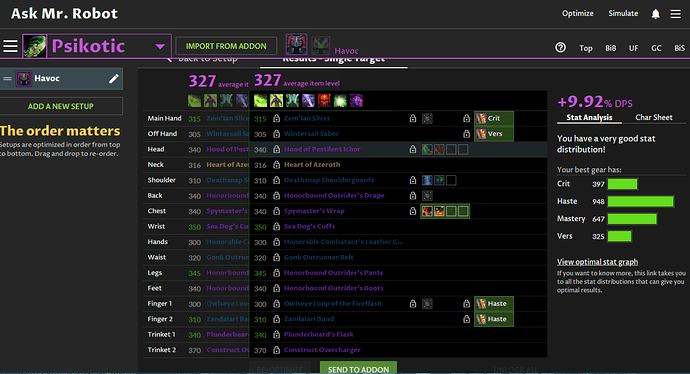The height and width of the screenshot is (374, 690).
Task: Click the Crit enchant icon for Main Hand
Action: pyautogui.click(x=481, y=118)
